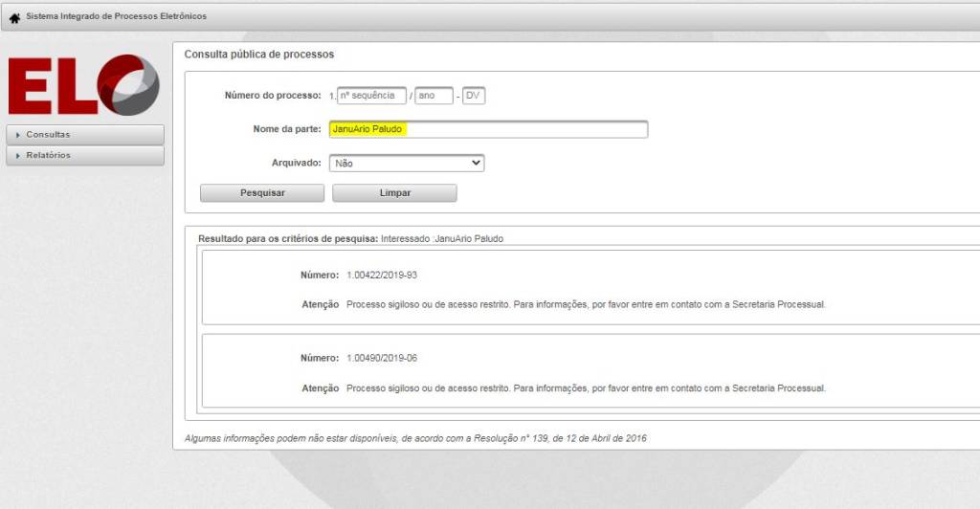
Task: Focus the DV input field
Action: tap(473, 96)
